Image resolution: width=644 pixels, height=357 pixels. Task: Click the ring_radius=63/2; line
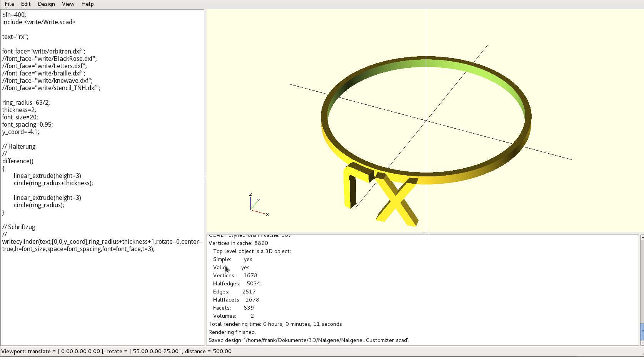pyautogui.click(x=26, y=102)
